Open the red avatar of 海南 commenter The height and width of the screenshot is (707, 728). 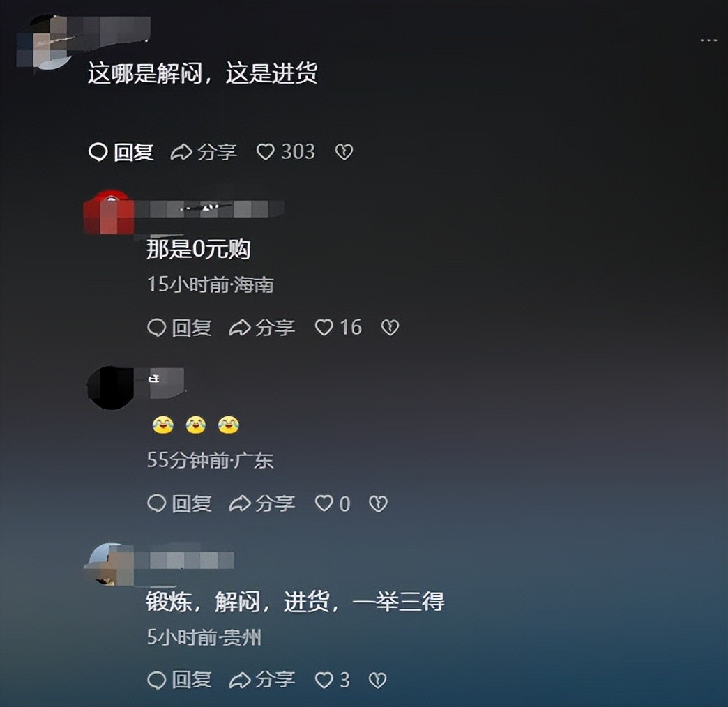(x=109, y=212)
